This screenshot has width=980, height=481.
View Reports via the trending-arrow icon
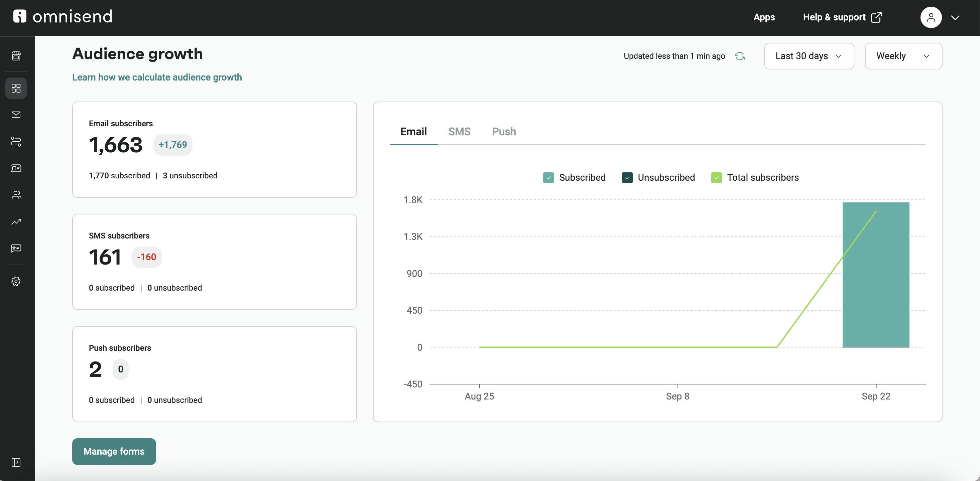(16, 222)
